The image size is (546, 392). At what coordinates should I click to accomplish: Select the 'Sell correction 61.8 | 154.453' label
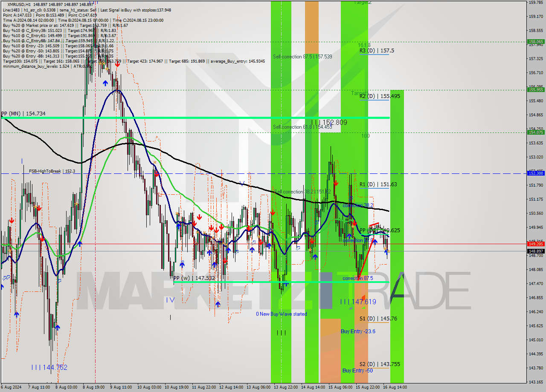pyautogui.click(x=302, y=127)
